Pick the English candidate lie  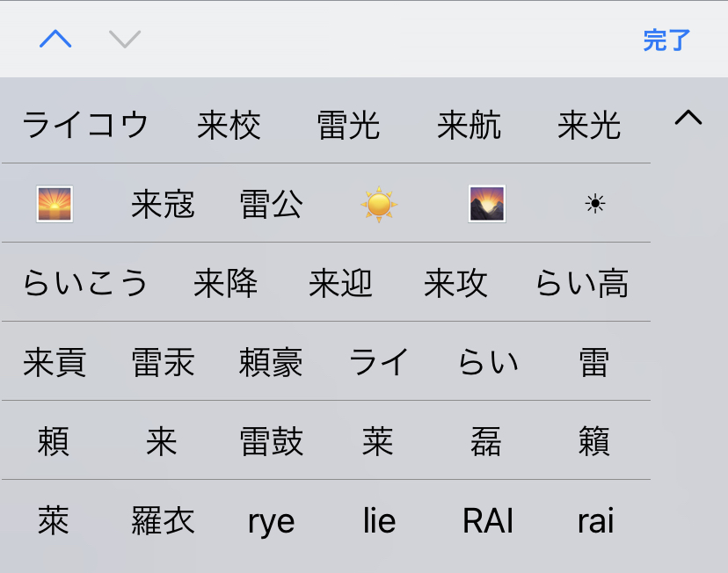tap(379, 521)
